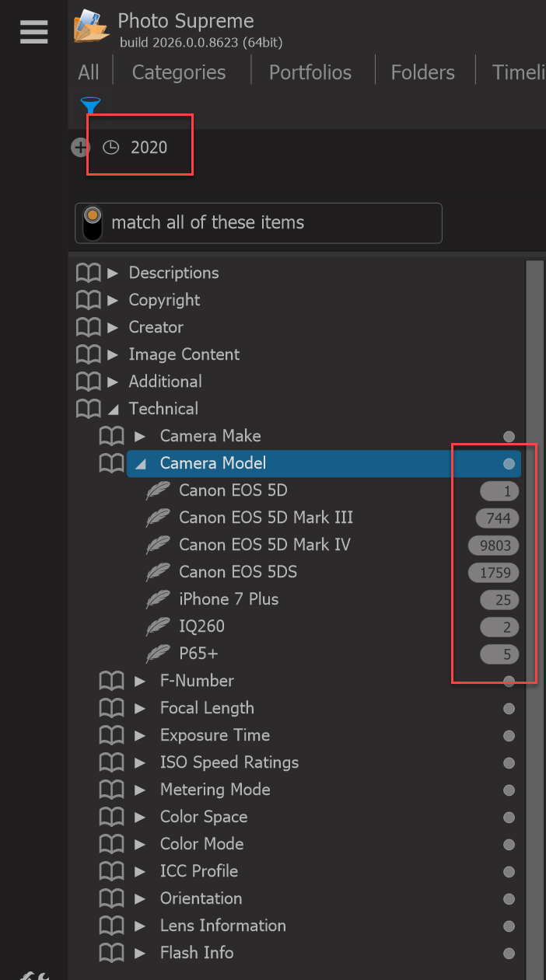Toggle the dot indicator on Exposure Time row

pyautogui.click(x=509, y=736)
